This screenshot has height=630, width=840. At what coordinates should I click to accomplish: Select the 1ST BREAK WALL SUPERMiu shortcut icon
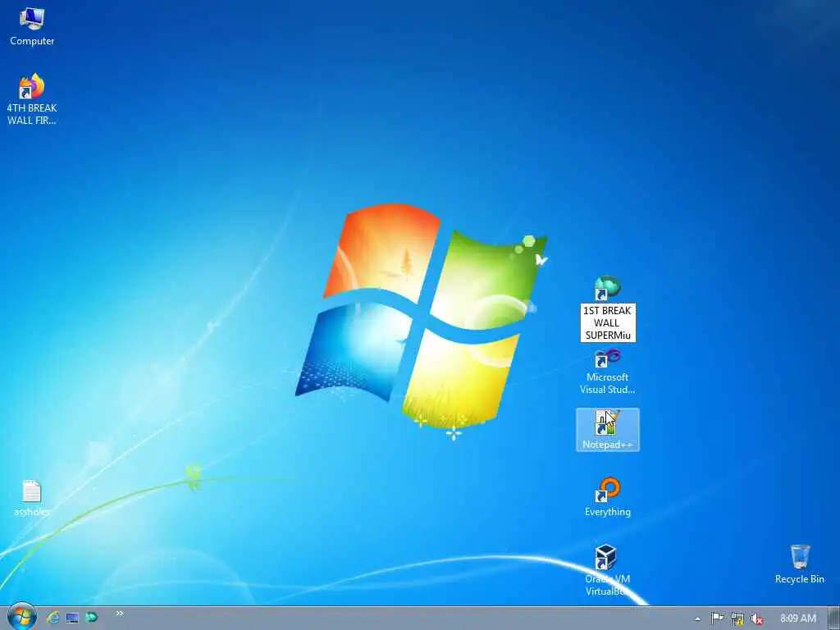[607, 288]
